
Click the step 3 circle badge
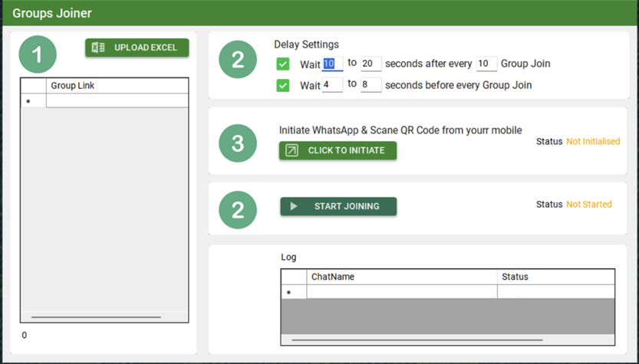pos(238,143)
